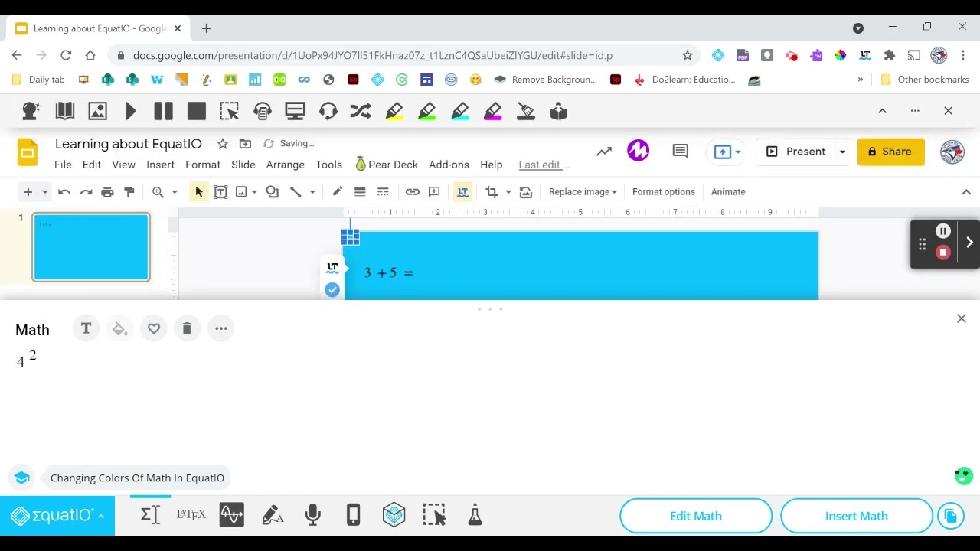Open Format options panel
This screenshot has width=980, height=551.
664,192
